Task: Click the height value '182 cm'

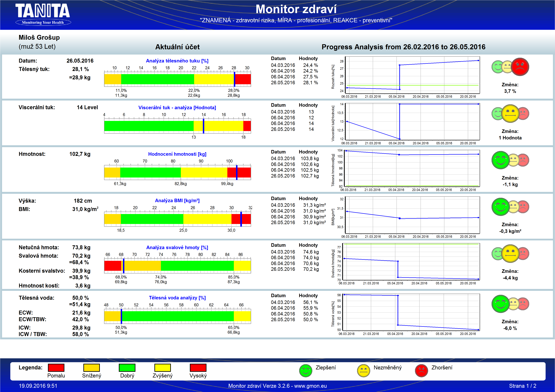Action: (x=83, y=201)
